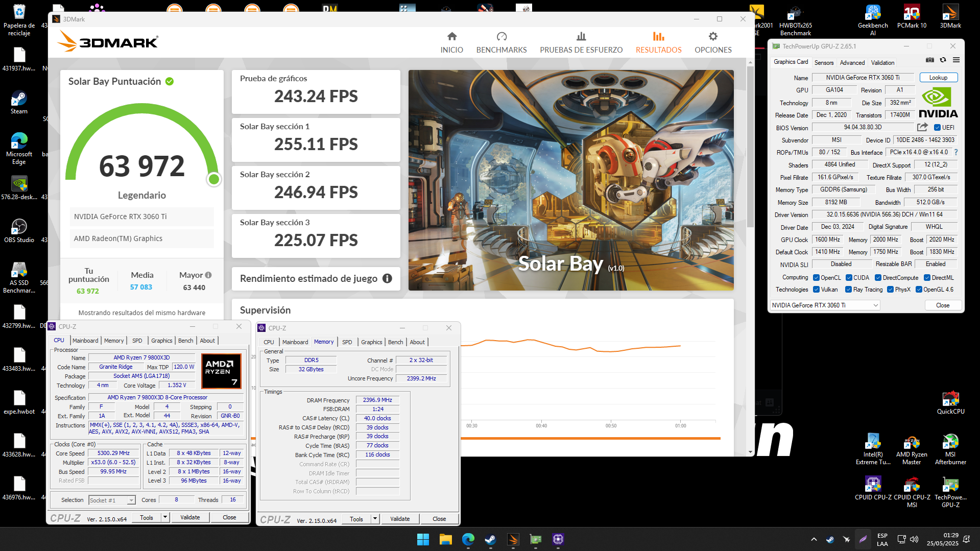
Task: Open Microsoft Edge desktop shortcut
Action: pos(19,149)
